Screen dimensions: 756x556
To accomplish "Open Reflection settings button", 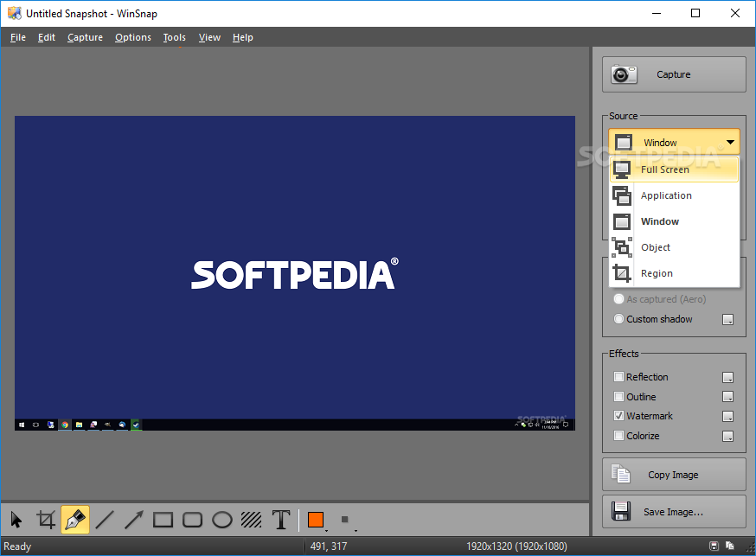I will 728,377.
